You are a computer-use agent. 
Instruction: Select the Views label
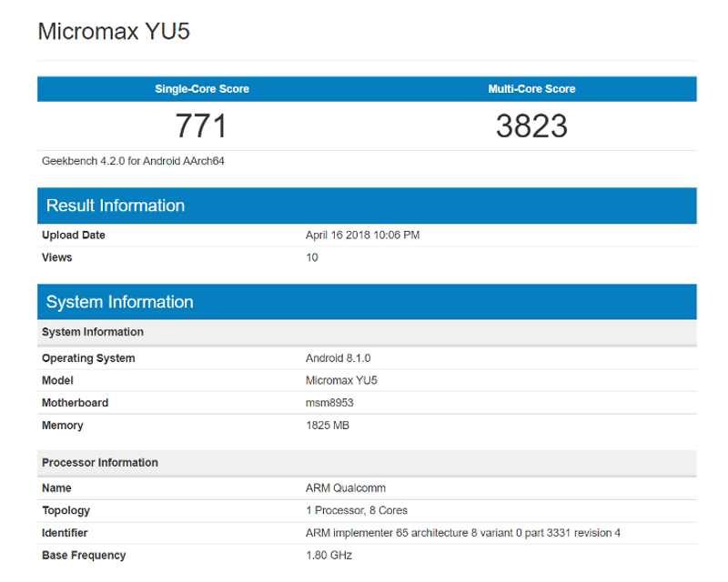57,257
